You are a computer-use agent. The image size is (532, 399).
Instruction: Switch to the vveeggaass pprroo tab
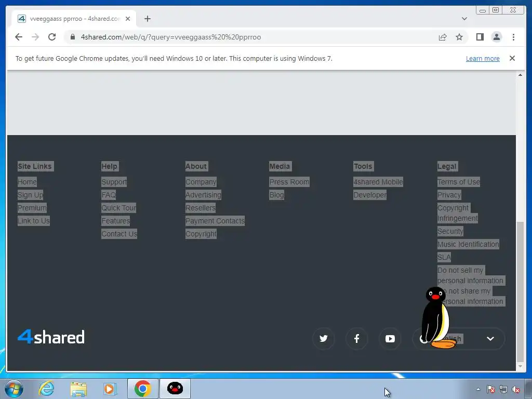(x=74, y=19)
